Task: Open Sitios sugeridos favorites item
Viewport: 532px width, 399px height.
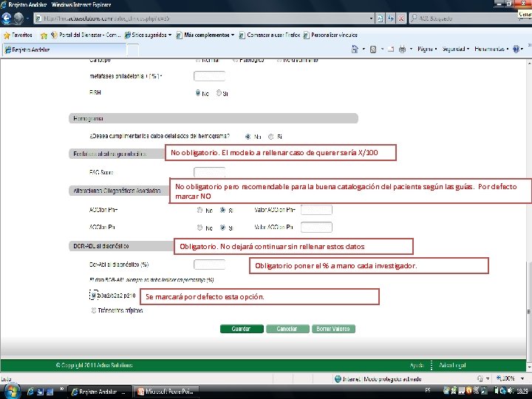Action: point(148,35)
